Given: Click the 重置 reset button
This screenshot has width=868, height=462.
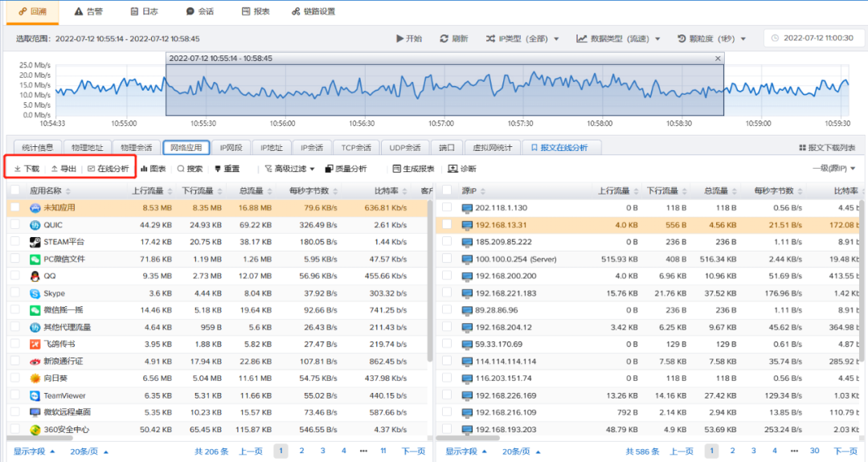Looking at the screenshot, I should (227, 169).
